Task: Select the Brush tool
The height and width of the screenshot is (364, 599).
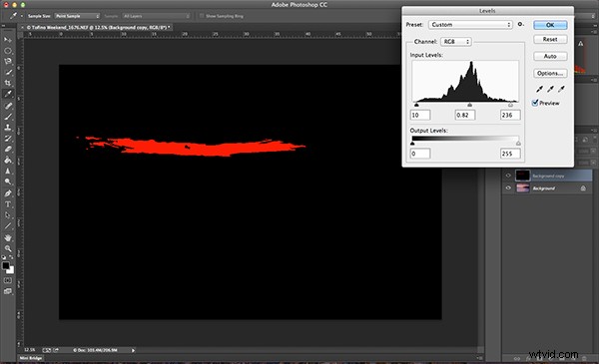Action: (x=8, y=117)
